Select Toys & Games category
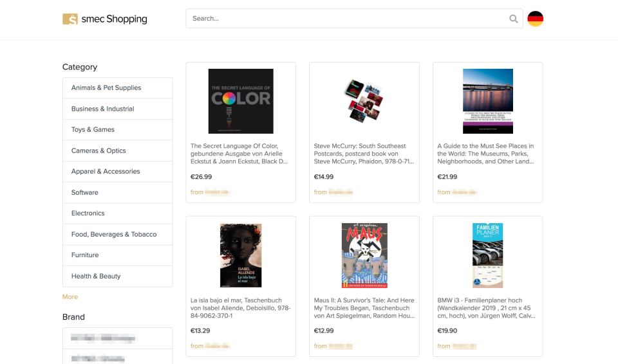 [x=117, y=130]
